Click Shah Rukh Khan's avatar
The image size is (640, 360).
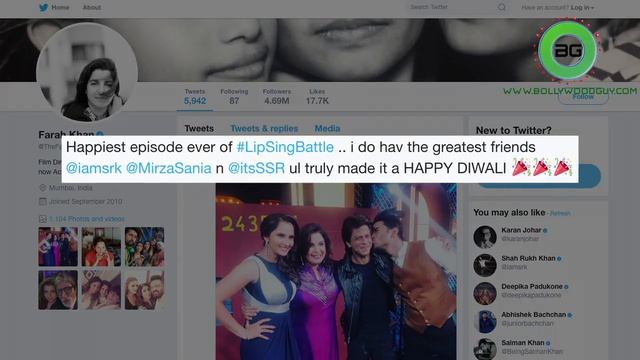(485, 265)
